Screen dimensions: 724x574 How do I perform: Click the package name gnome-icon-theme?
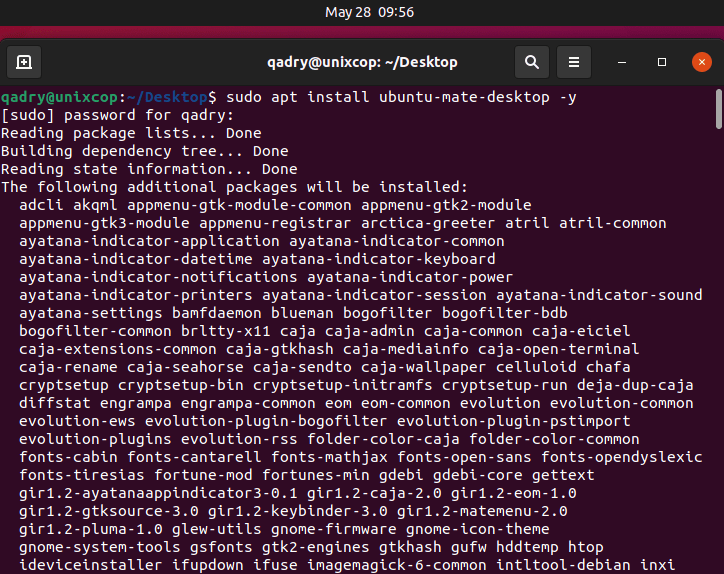477,530
